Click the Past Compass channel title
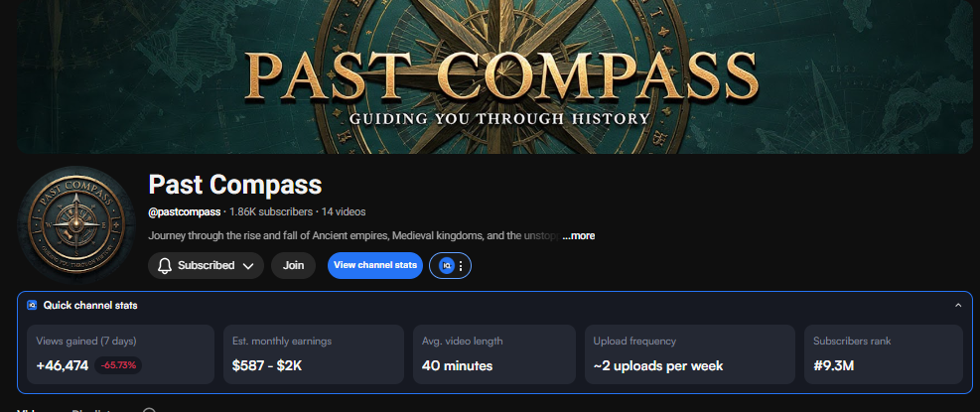 234,185
